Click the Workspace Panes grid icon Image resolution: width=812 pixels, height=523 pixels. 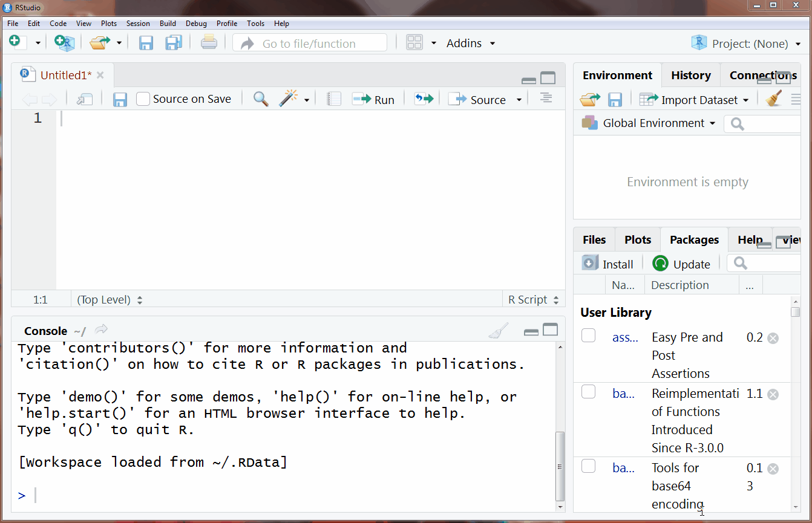pos(414,43)
